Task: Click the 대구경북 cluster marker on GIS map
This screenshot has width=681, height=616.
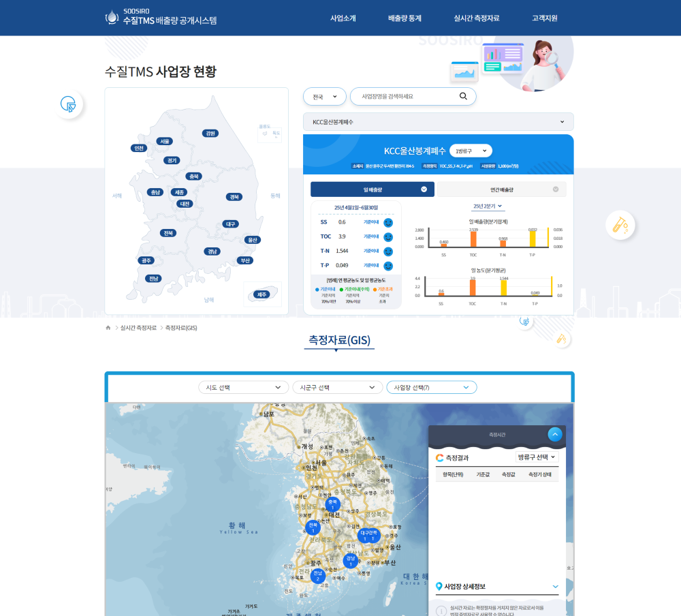Action: 368,536
